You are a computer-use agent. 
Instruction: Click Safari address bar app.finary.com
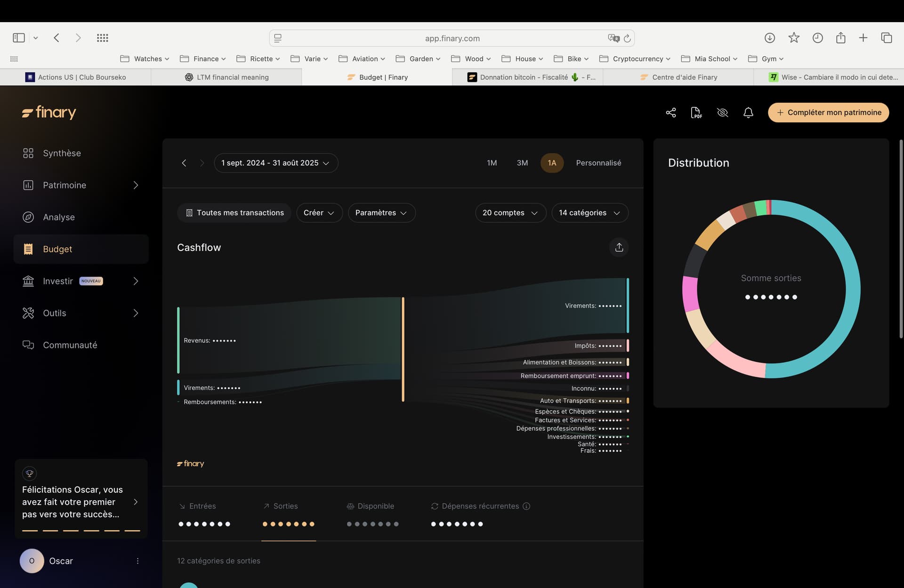452,38
